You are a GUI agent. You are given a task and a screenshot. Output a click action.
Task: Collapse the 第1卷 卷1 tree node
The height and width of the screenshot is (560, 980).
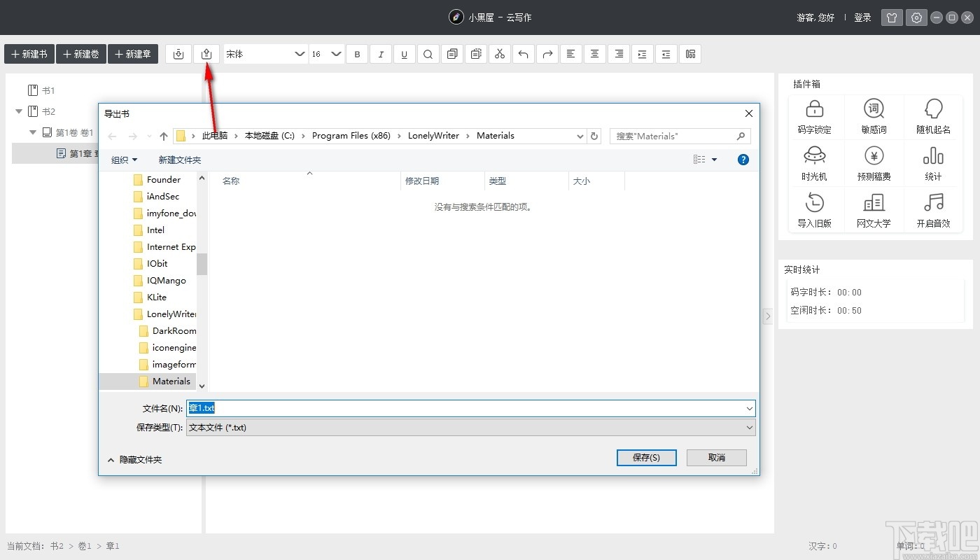[33, 132]
